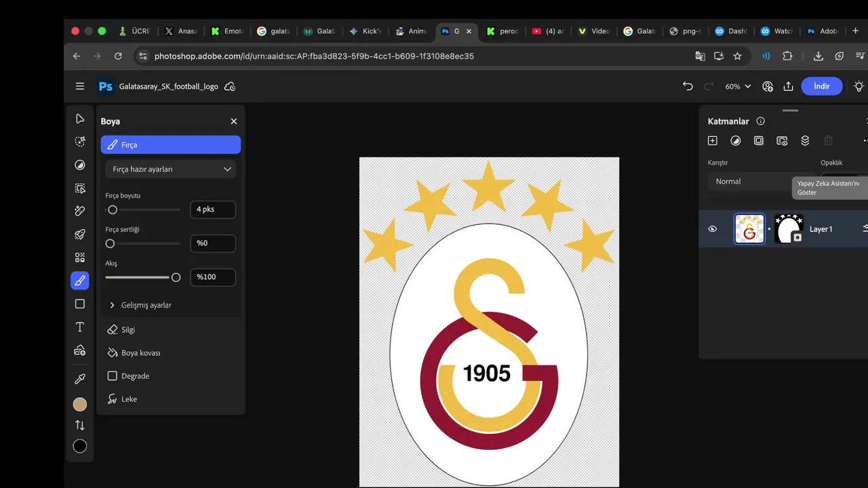Image resolution: width=868 pixels, height=488 pixels.
Task: Click the Galatasaray_SK_football_logo document name
Action: pyautogui.click(x=169, y=87)
